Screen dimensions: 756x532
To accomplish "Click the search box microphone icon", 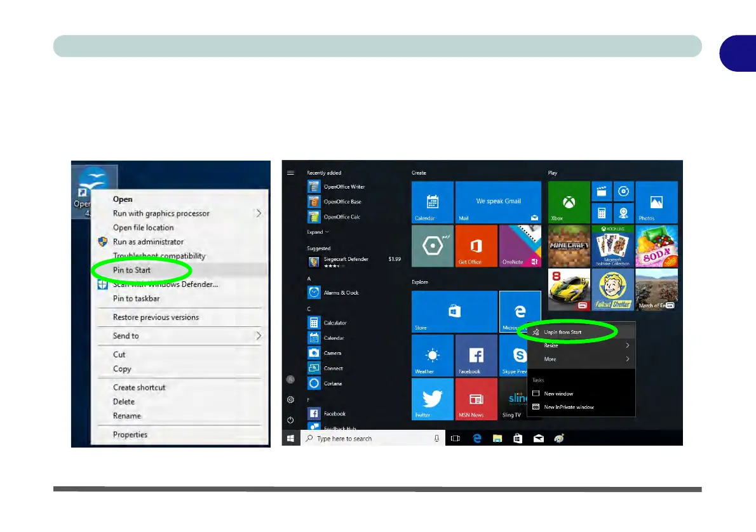I will 436,438.
